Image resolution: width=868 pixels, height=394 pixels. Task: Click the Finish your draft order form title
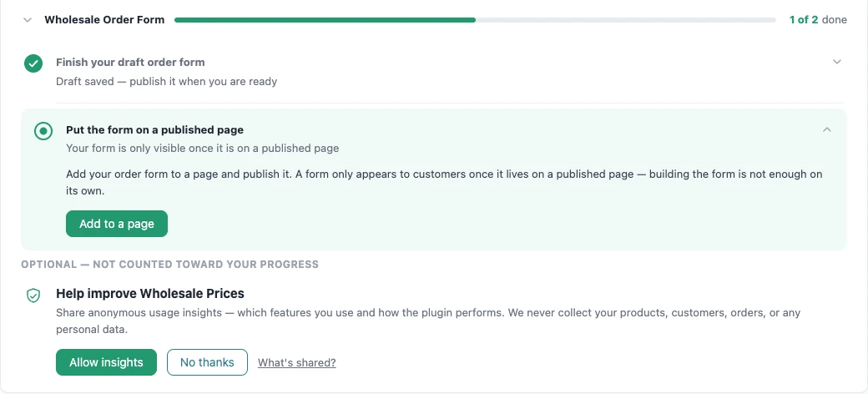pos(130,62)
